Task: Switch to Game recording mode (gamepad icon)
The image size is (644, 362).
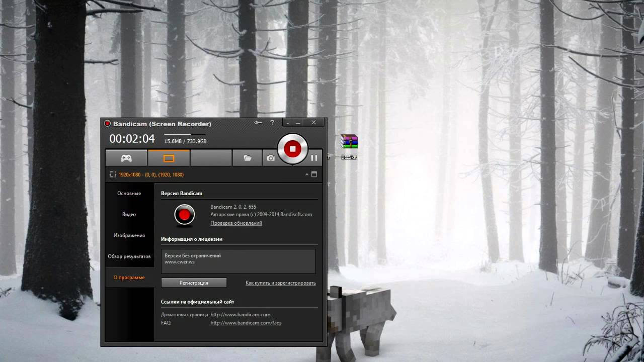Action: click(x=126, y=158)
